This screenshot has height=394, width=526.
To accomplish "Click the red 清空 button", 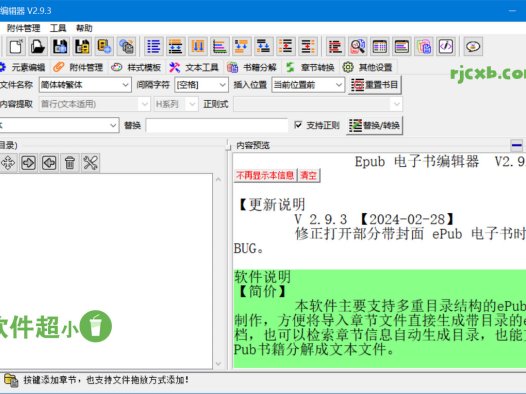I will tap(309, 175).
